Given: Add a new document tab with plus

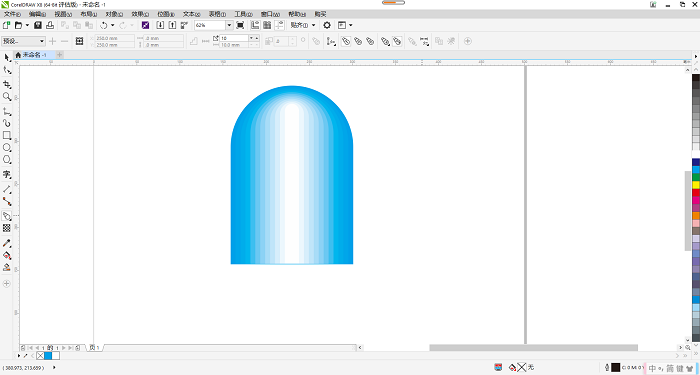Looking at the screenshot, I should tap(59, 54).
